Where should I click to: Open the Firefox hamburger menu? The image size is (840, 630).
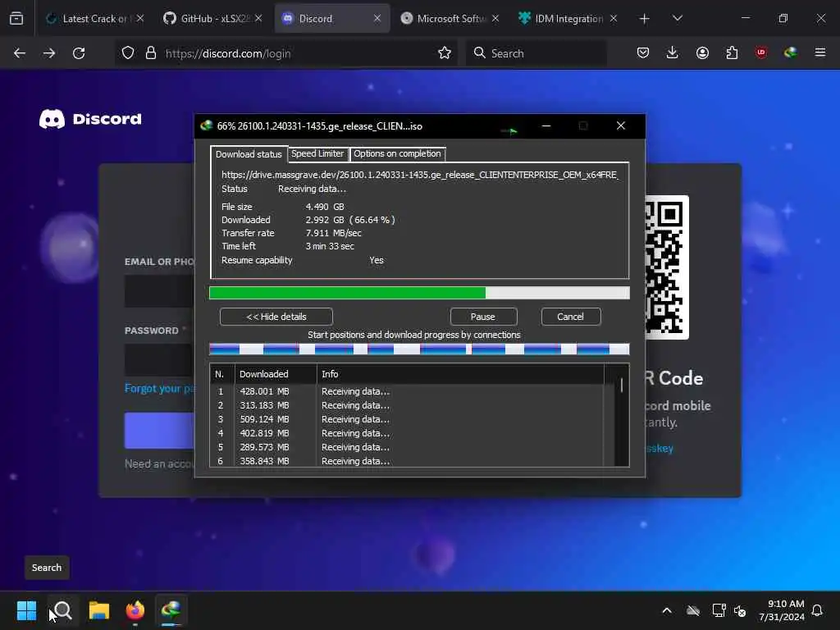[x=820, y=53]
